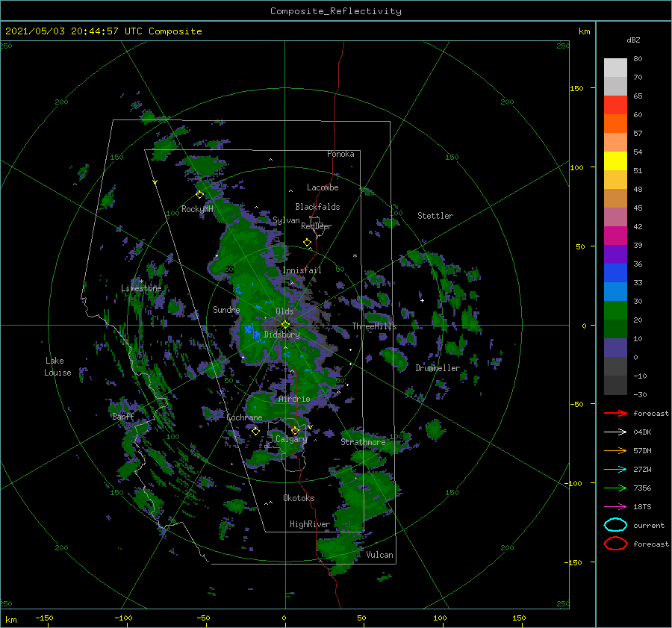Click the Innisfail city label
Viewport: 672px width, 628px height.
[x=302, y=270]
